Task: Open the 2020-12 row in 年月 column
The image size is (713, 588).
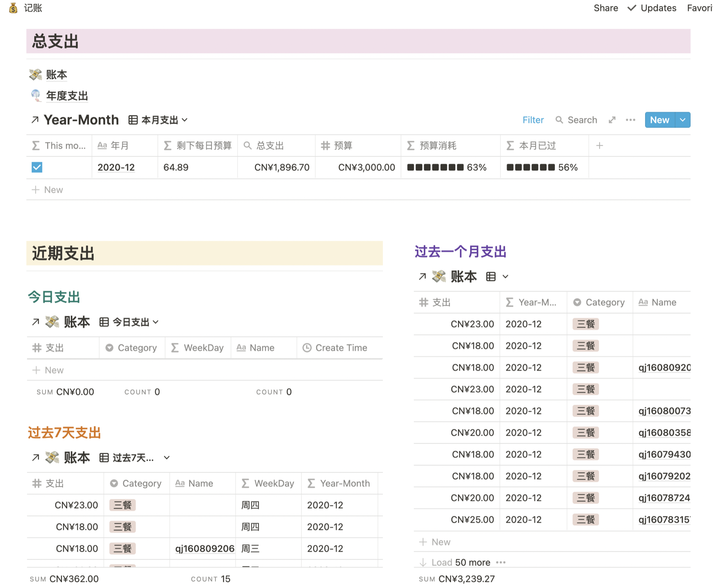Action: point(116,167)
